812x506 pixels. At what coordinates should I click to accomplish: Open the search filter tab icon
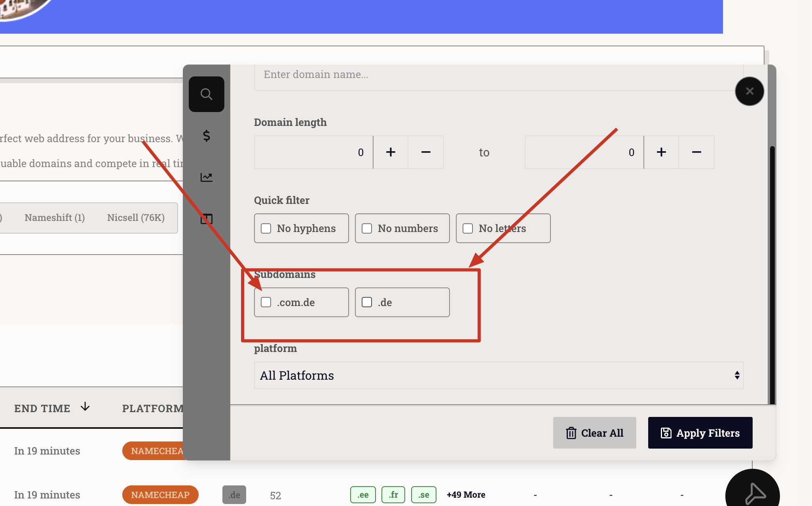point(206,94)
